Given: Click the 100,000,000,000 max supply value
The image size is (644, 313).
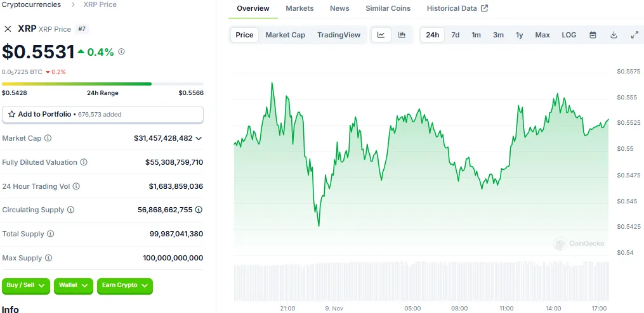Looking at the screenshot, I should (173, 258).
